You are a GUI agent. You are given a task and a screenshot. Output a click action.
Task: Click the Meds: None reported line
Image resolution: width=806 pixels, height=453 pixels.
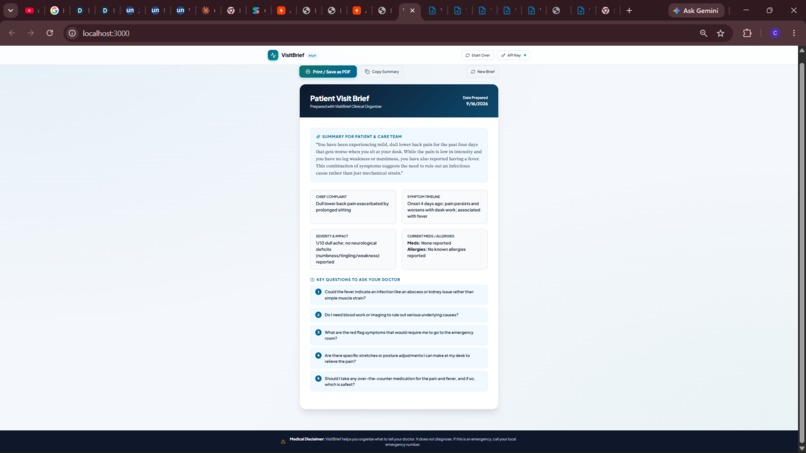pyautogui.click(x=429, y=243)
